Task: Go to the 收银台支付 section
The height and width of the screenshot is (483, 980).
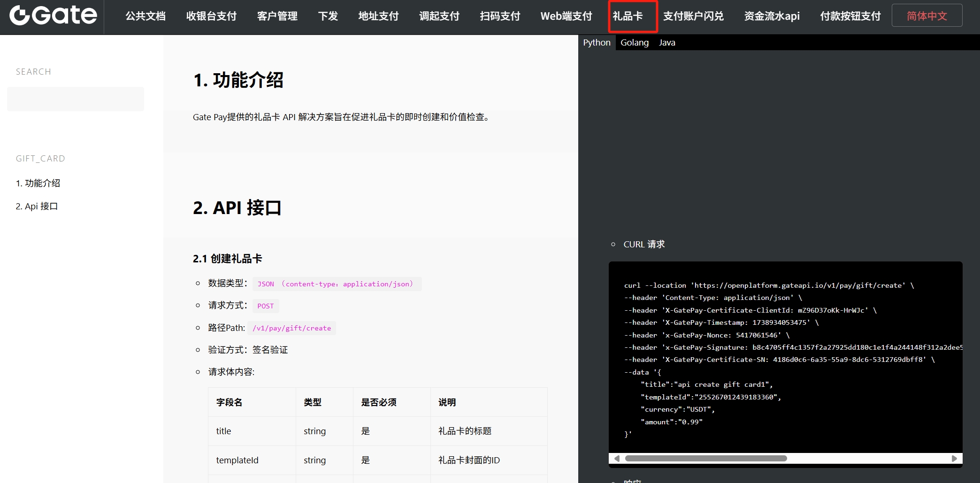Action: point(211,16)
